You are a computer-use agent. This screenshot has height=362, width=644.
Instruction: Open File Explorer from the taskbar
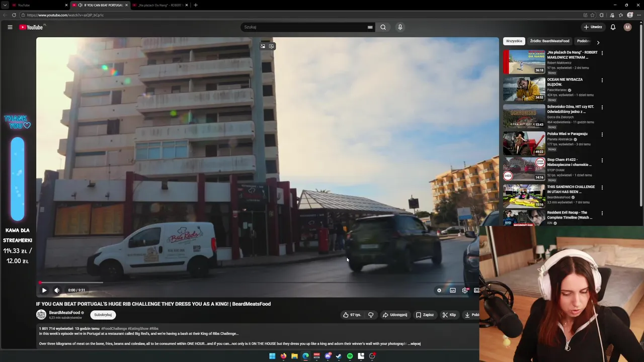[294, 356]
